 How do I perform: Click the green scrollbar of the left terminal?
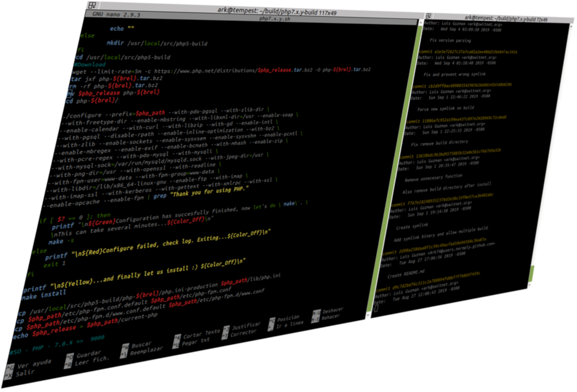pos(394,169)
